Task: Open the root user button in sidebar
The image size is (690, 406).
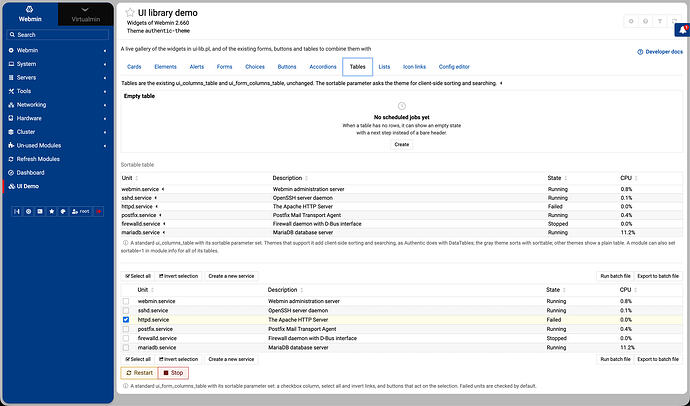Action: 81,212
